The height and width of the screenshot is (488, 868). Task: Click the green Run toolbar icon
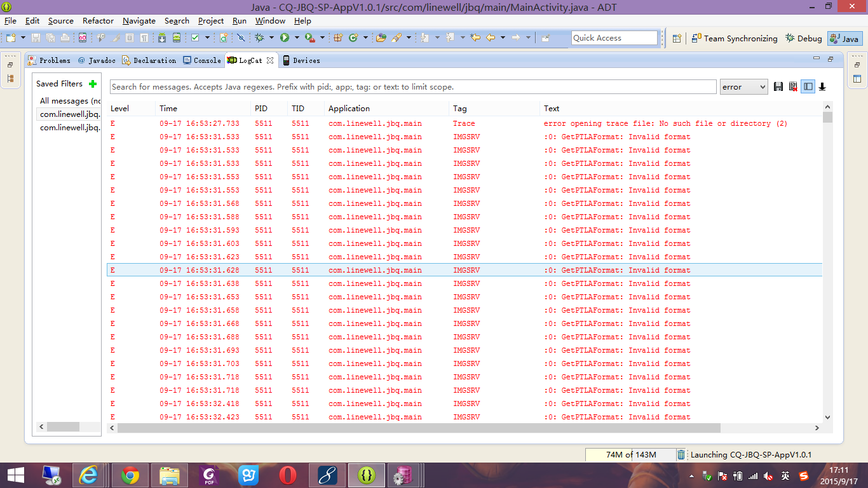point(285,38)
